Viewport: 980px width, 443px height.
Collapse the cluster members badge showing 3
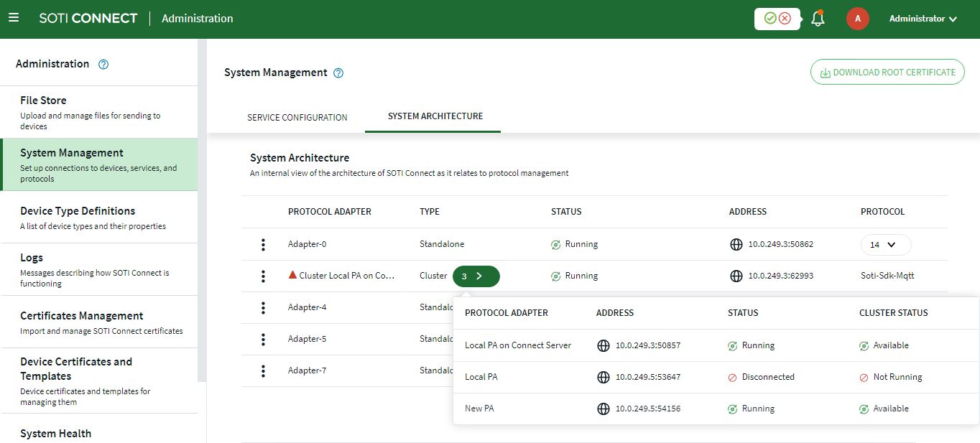(476, 276)
